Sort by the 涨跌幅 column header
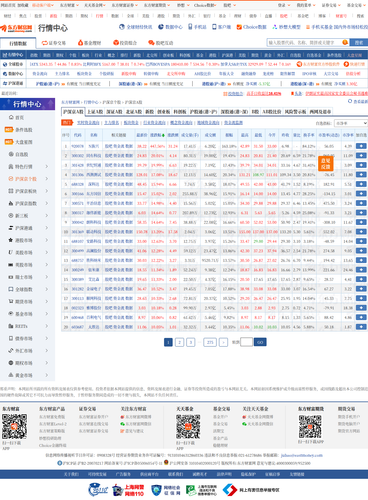The width and height of the screenshot is (368, 500). [x=157, y=135]
